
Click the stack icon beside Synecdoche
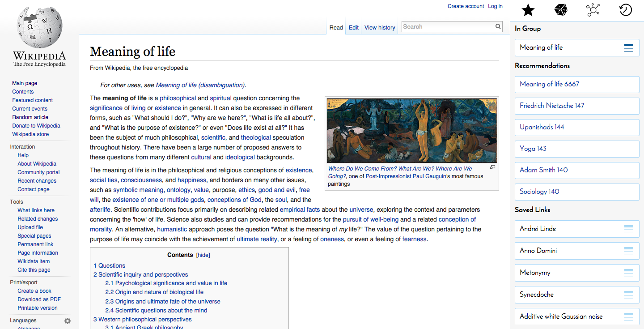629,295
